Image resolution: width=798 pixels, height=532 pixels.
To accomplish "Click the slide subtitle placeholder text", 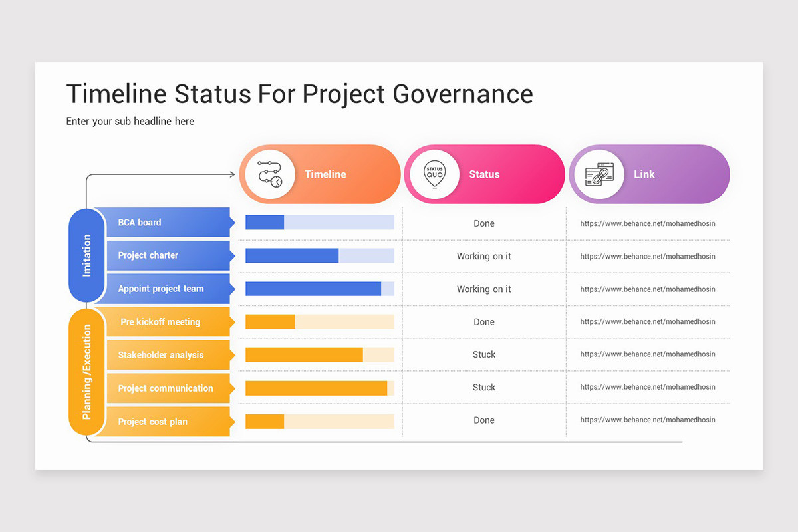I will tap(130, 121).
